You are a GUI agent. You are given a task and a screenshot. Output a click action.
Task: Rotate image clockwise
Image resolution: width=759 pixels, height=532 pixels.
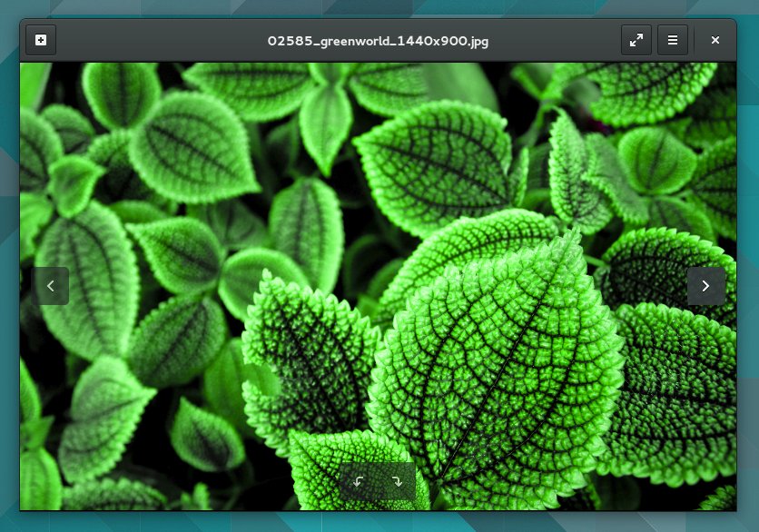(397, 481)
